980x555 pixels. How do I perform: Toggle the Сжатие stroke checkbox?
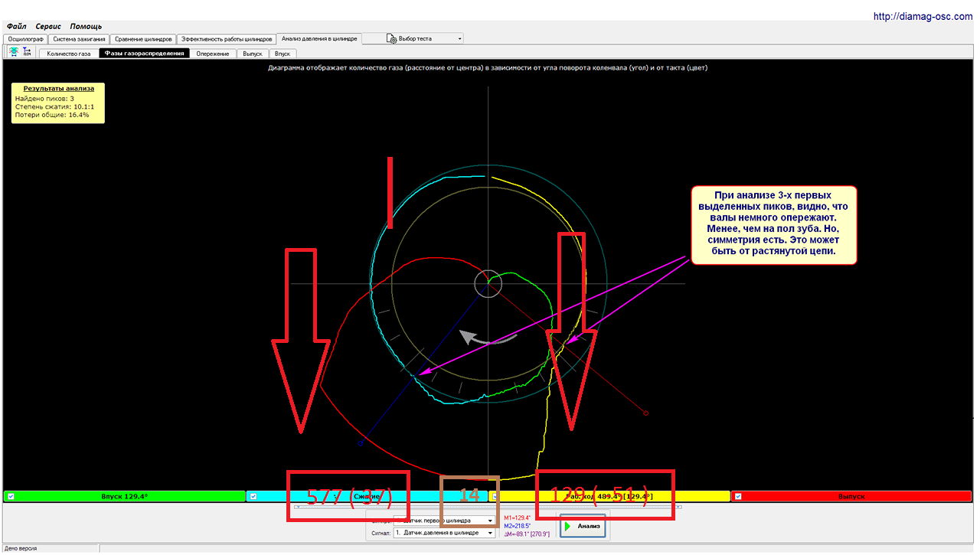click(253, 496)
